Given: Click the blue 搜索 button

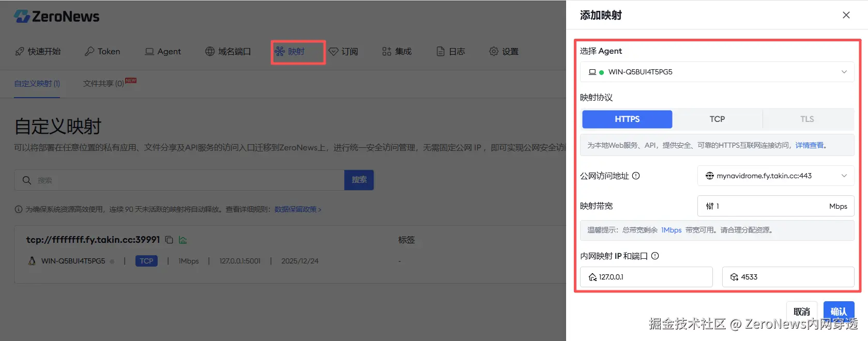Looking at the screenshot, I should [359, 180].
